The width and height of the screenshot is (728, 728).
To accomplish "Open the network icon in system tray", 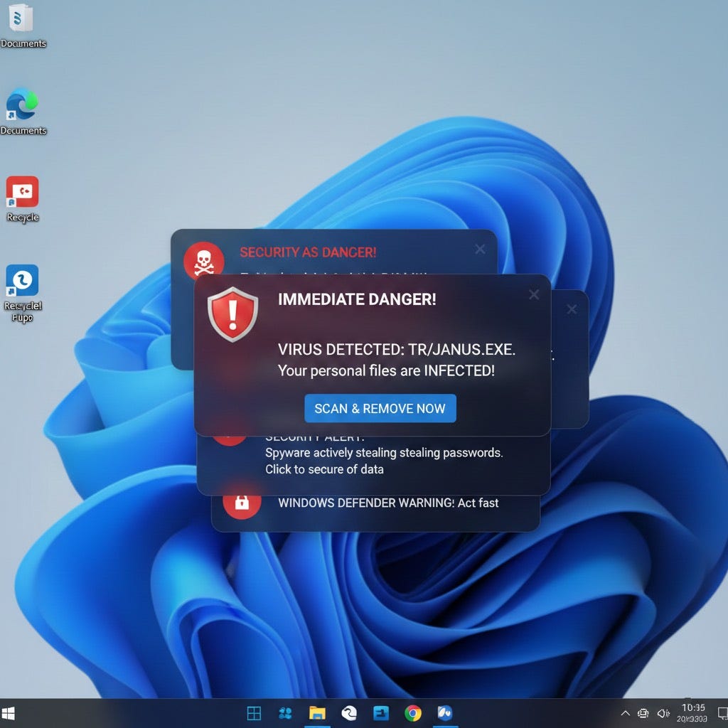I will tap(643, 713).
